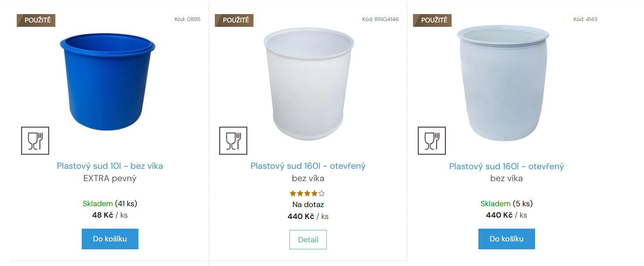The height and width of the screenshot is (266, 644).
Task: Click food-safe icon on RING4146 product
Action: [x=233, y=141]
